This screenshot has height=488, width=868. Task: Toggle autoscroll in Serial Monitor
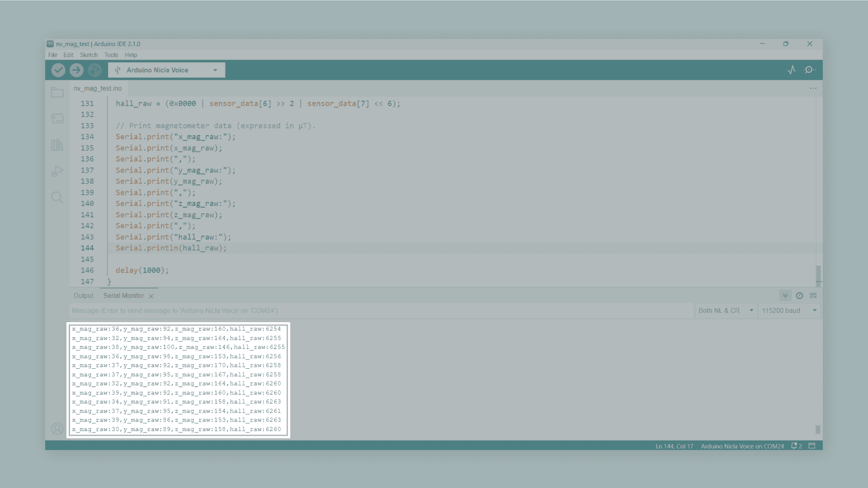tap(785, 296)
